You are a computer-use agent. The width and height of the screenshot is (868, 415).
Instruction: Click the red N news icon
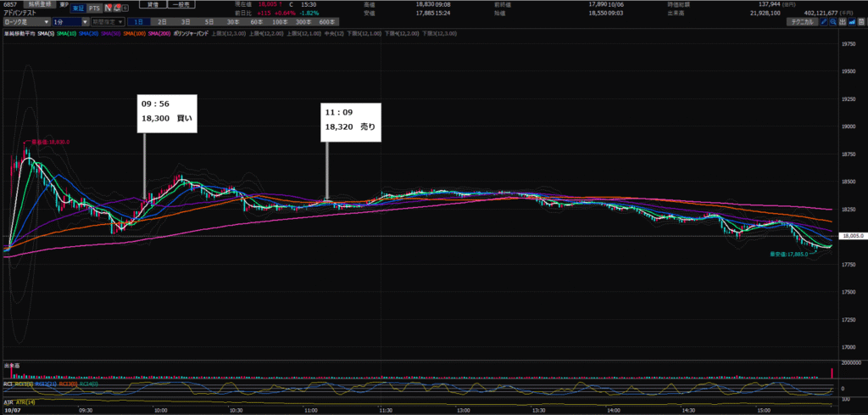pyautogui.click(x=106, y=7)
